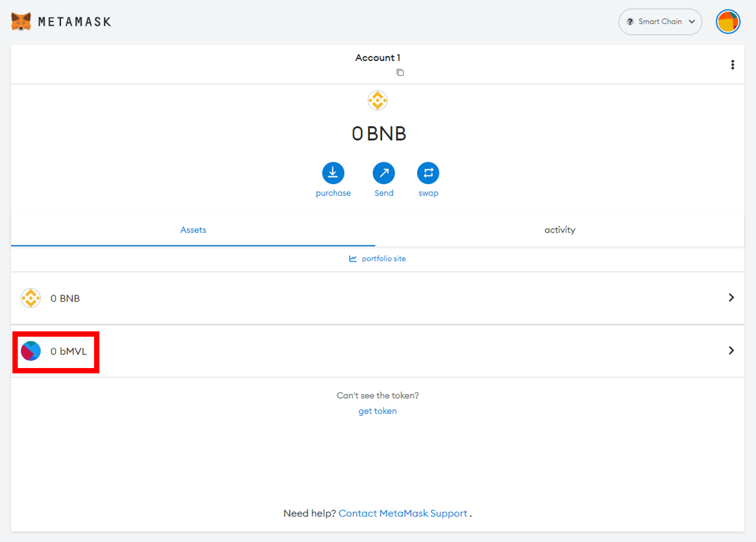Expand the 0 bMVL asset row chevron
The height and width of the screenshot is (542, 756).
tap(731, 350)
